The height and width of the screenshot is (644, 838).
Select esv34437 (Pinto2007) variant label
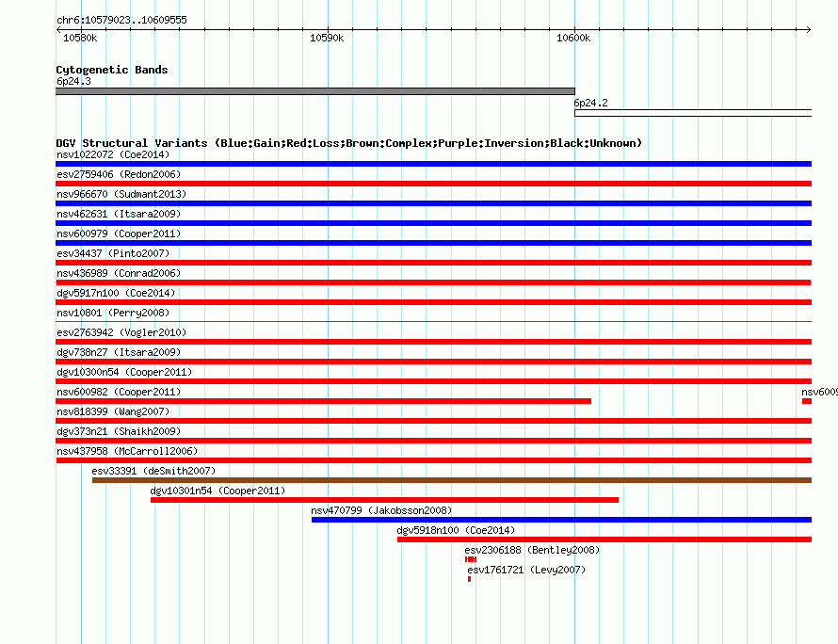click(113, 253)
